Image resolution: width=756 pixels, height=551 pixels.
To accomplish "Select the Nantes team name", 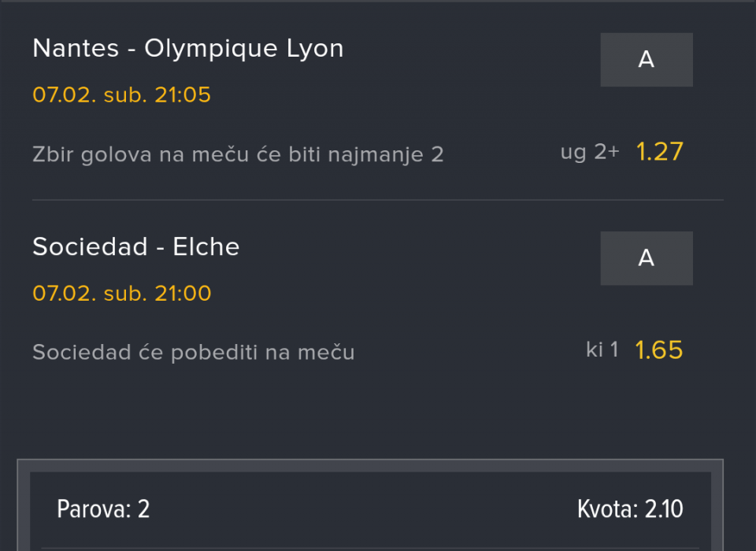I will [76, 49].
